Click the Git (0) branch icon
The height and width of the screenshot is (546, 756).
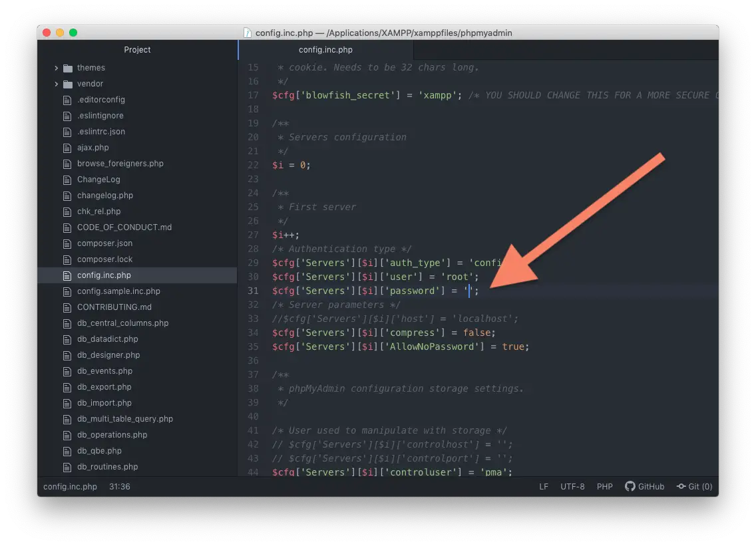681,487
